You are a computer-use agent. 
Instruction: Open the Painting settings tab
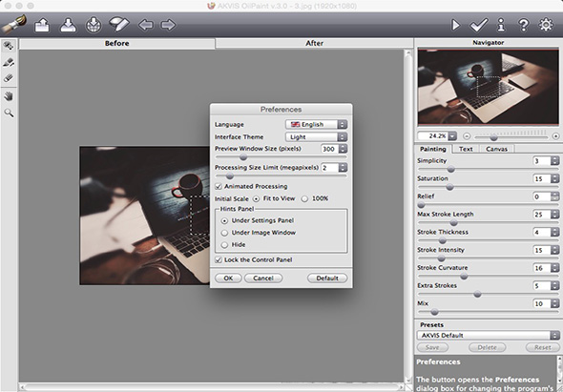click(433, 149)
